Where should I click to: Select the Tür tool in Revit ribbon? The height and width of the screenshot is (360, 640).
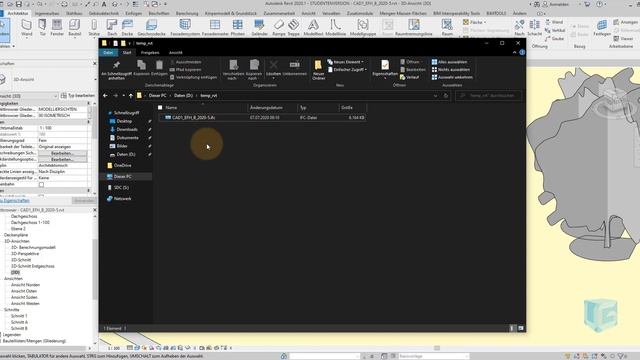coord(42,28)
